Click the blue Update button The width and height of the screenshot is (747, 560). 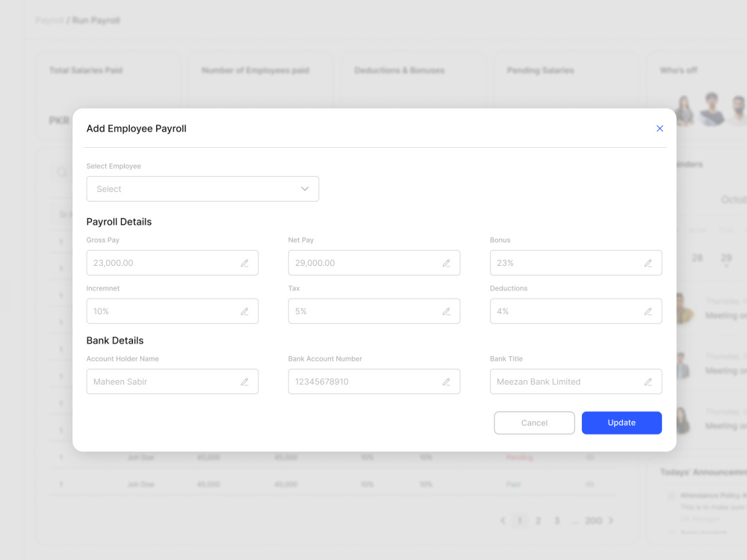622,423
